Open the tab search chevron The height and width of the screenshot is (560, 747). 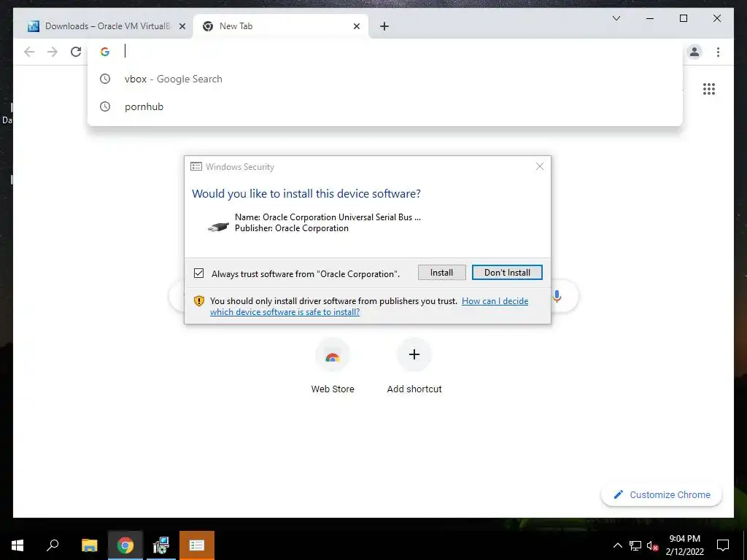click(x=616, y=18)
